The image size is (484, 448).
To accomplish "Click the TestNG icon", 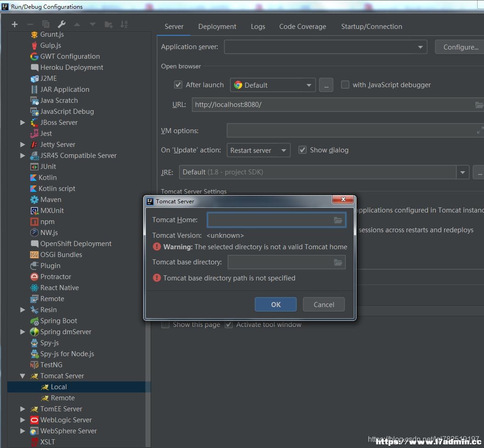I will pos(34,365).
